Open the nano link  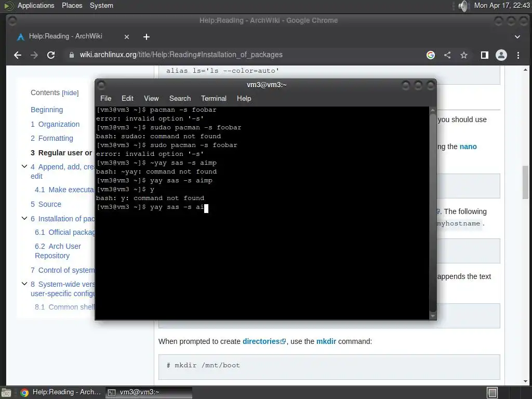pyautogui.click(x=468, y=147)
